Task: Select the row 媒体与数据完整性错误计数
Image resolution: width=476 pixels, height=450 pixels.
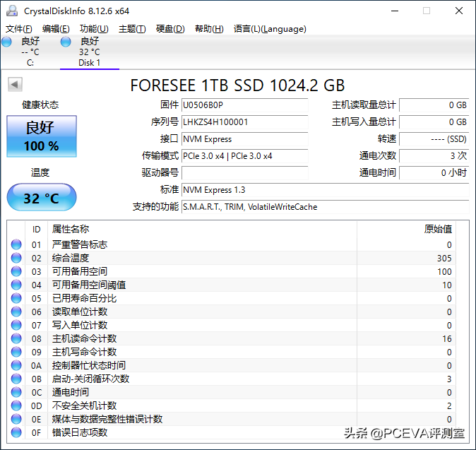Action: click(232, 420)
